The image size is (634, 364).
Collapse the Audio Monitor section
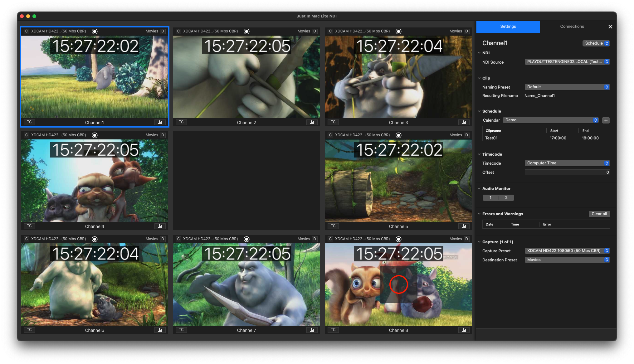point(479,189)
